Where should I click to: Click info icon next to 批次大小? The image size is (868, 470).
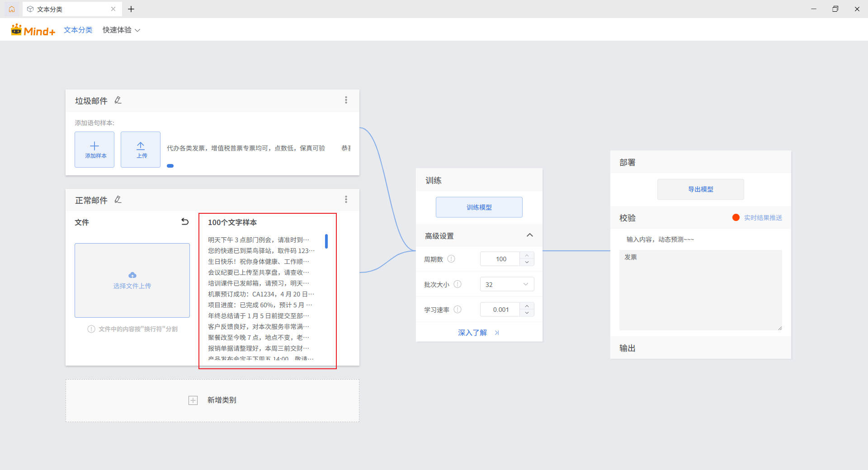(x=458, y=284)
